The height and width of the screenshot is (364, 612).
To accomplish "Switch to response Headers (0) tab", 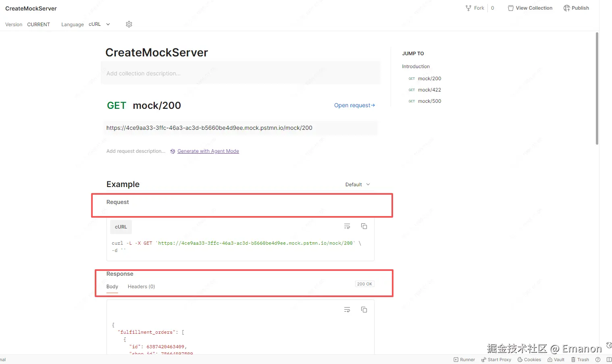I will [x=141, y=287].
